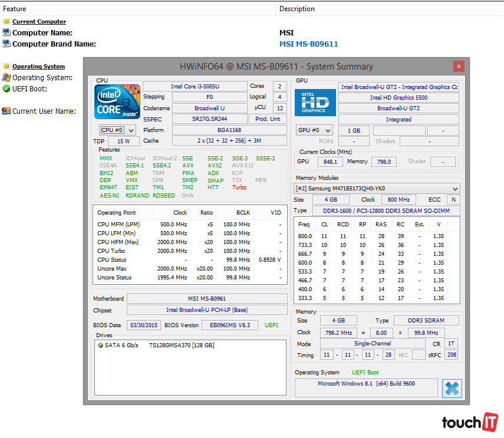Image resolution: width=504 pixels, height=438 pixels.
Task: Close the System Summary window
Action: point(458,66)
